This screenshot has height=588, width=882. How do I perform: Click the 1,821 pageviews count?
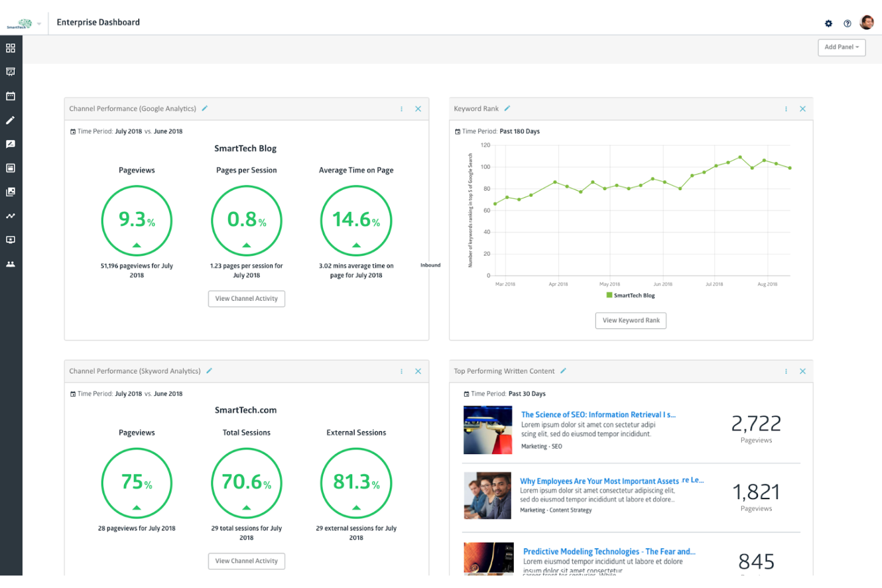coord(756,492)
